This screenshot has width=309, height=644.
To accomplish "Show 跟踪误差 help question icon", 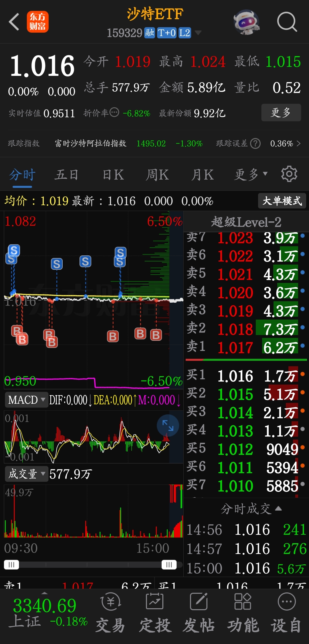I will [255, 143].
